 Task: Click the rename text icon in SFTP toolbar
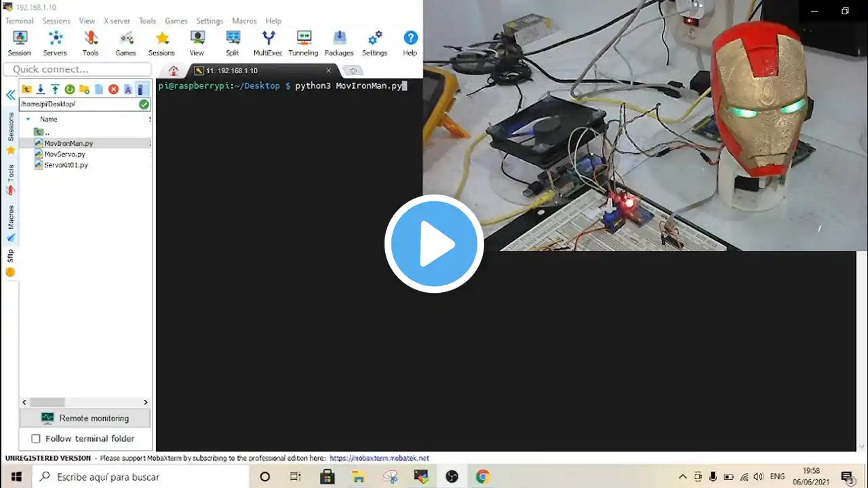(x=127, y=89)
